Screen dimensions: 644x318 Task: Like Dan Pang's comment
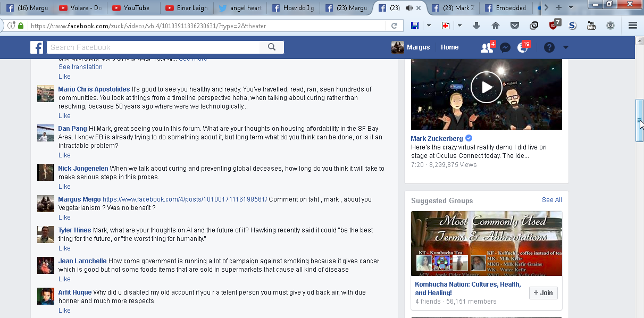click(x=64, y=155)
